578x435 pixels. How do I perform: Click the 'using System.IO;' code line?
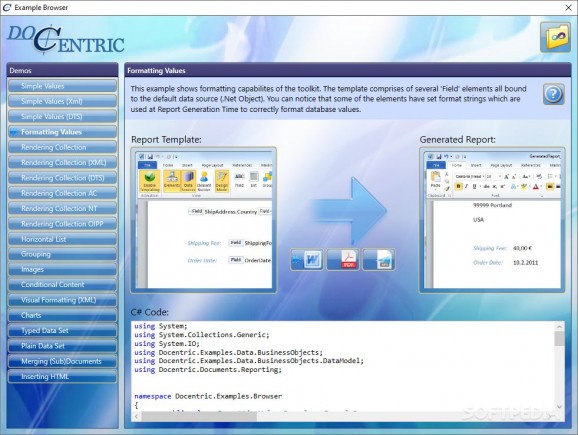[x=167, y=344]
